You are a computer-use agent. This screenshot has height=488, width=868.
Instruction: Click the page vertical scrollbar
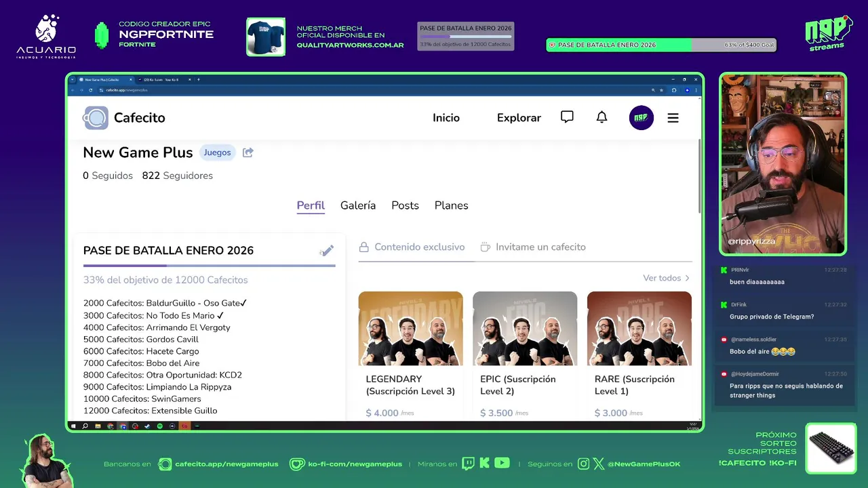[699, 176]
